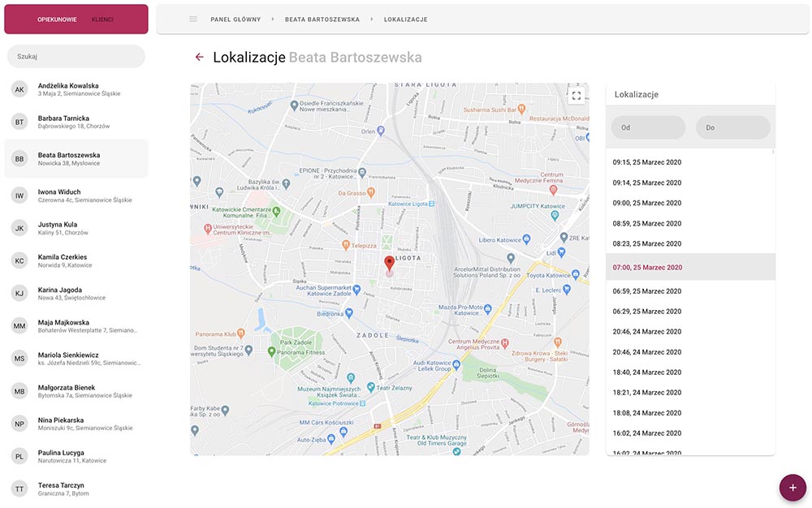Toggle fullscreen map view
The width and height of the screenshot is (812, 508).
click(577, 96)
